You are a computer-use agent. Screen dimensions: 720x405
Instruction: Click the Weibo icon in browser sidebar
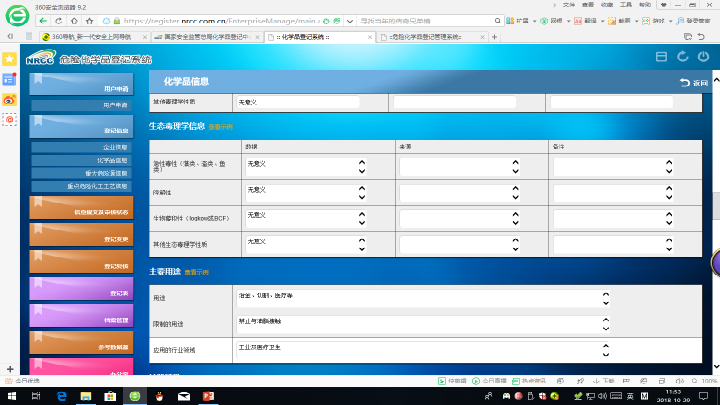(x=10, y=99)
